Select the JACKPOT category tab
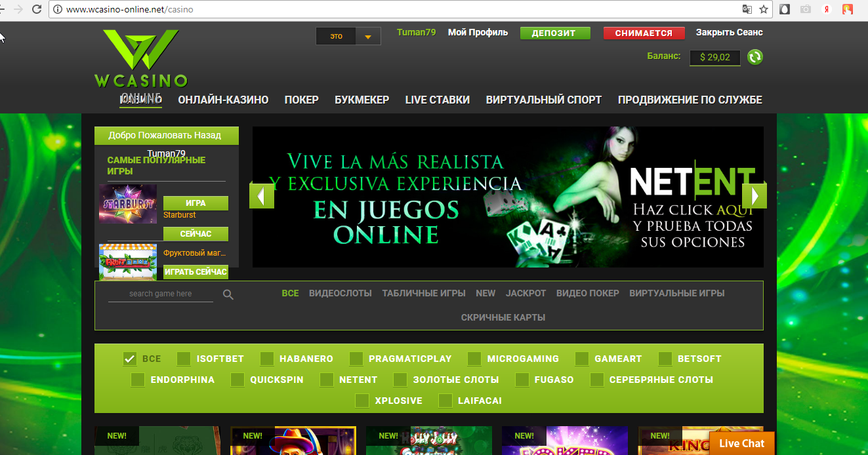 tap(526, 293)
